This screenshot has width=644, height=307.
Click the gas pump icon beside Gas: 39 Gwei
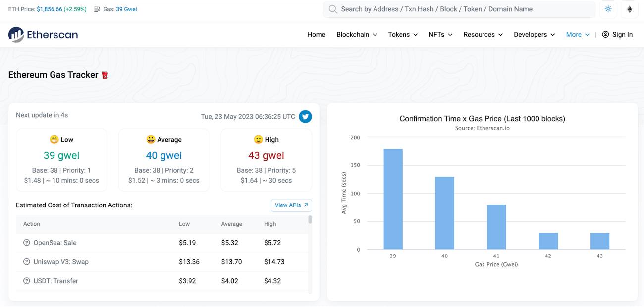(x=97, y=9)
